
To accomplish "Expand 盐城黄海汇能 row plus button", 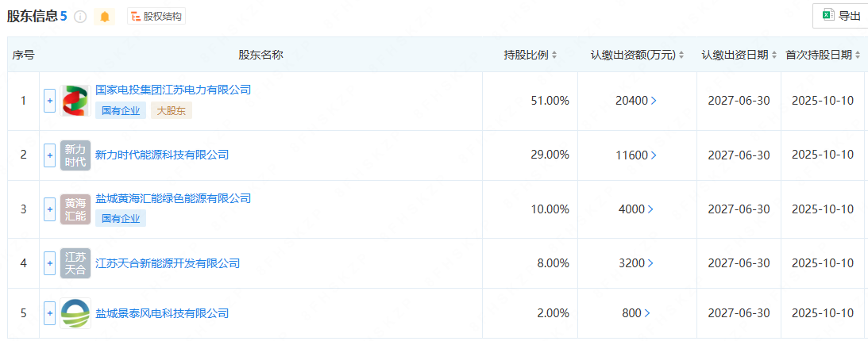I will [49, 209].
